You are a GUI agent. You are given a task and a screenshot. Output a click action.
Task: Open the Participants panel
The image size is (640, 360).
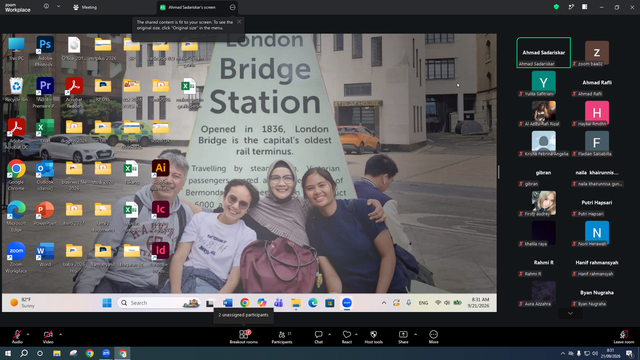point(282,336)
